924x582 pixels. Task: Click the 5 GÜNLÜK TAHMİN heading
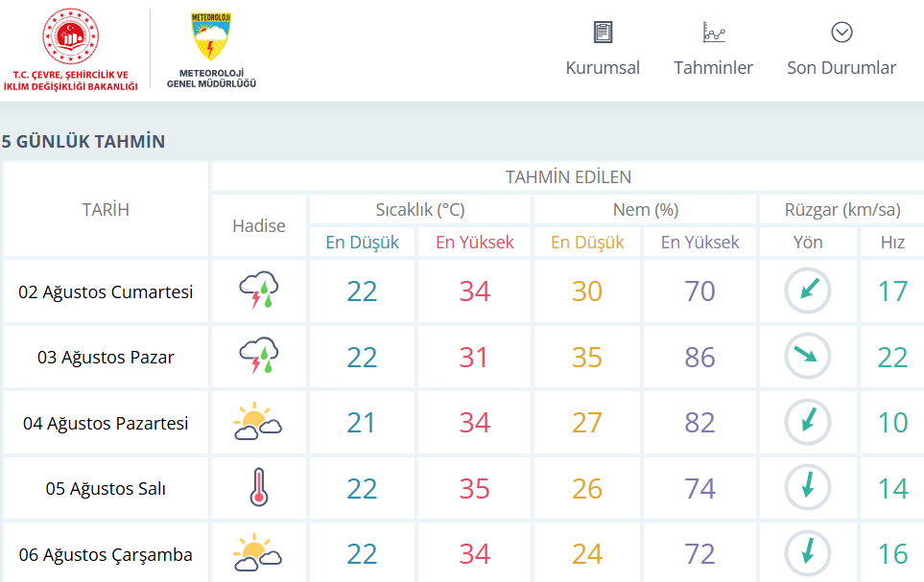(x=83, y=141)
